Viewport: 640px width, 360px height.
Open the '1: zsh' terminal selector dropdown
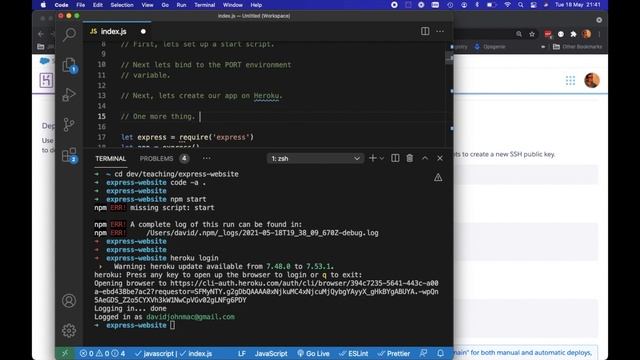tap(315, 158)
